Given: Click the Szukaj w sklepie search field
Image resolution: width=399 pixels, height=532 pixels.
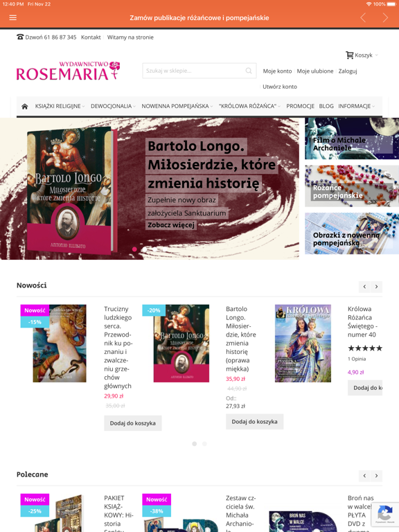Looking at the screenshot, I should [199, 71].
